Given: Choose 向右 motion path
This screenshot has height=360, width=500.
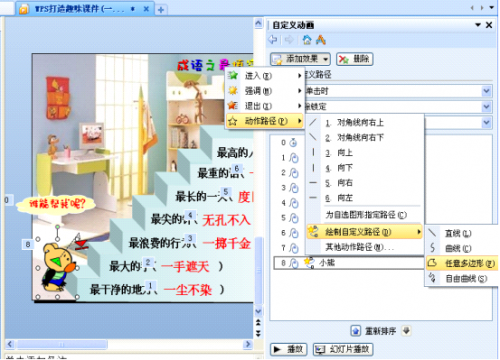Looking at the screenshot, I should point(365,183).
